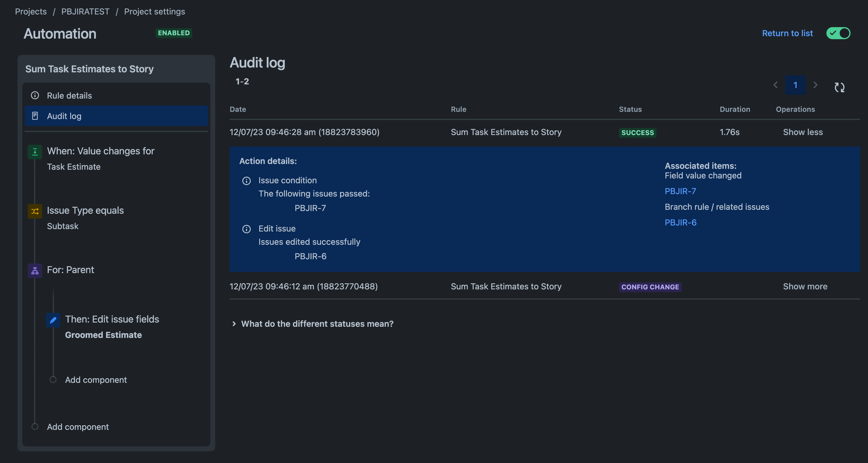Click the blue pencil Edit issue fields icon

point(53,320)
